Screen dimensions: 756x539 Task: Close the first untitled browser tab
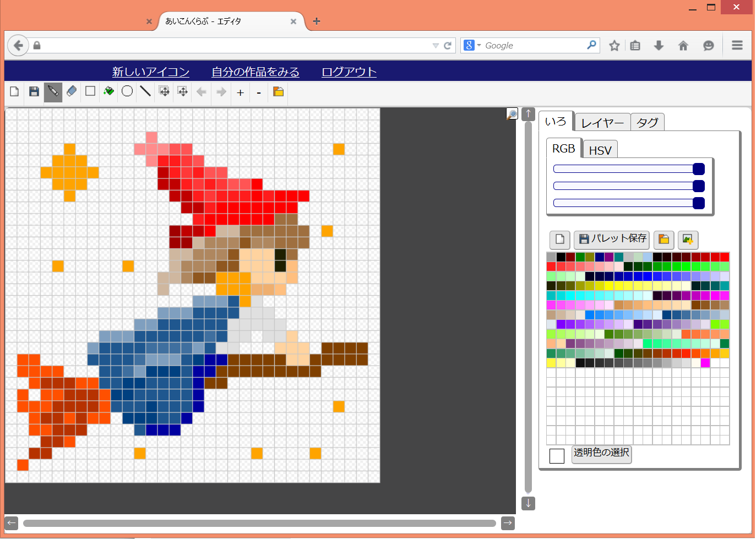(149, 21)
